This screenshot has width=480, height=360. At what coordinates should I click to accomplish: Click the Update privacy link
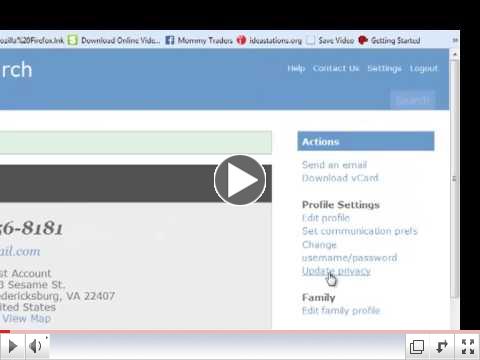coord(336,271)
